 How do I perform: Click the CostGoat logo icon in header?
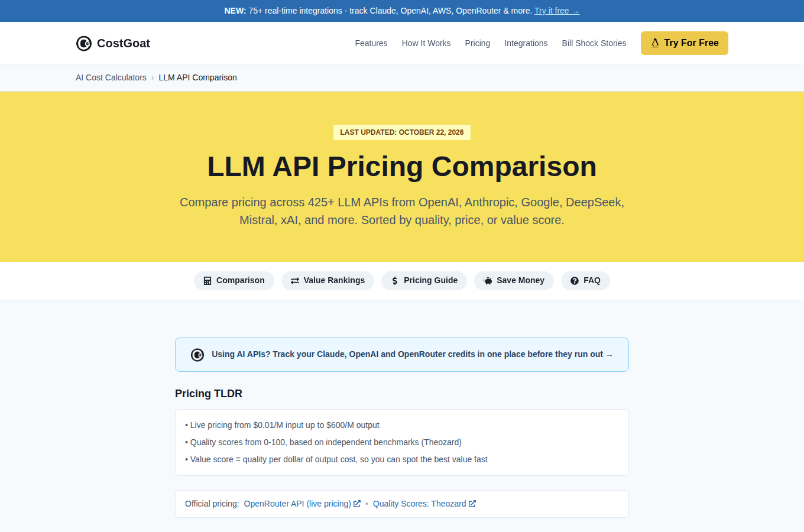[x=84, y=43]
